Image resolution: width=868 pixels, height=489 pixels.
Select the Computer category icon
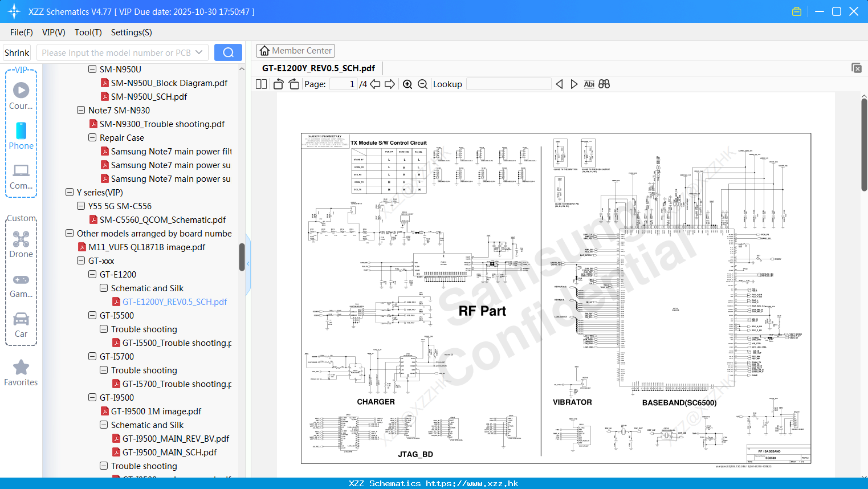(x=21, y=176)
